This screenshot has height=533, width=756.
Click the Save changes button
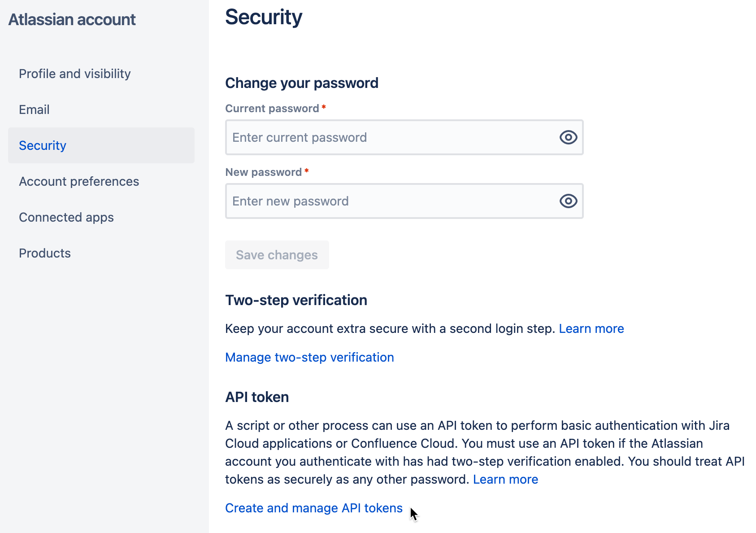(277, 255)
